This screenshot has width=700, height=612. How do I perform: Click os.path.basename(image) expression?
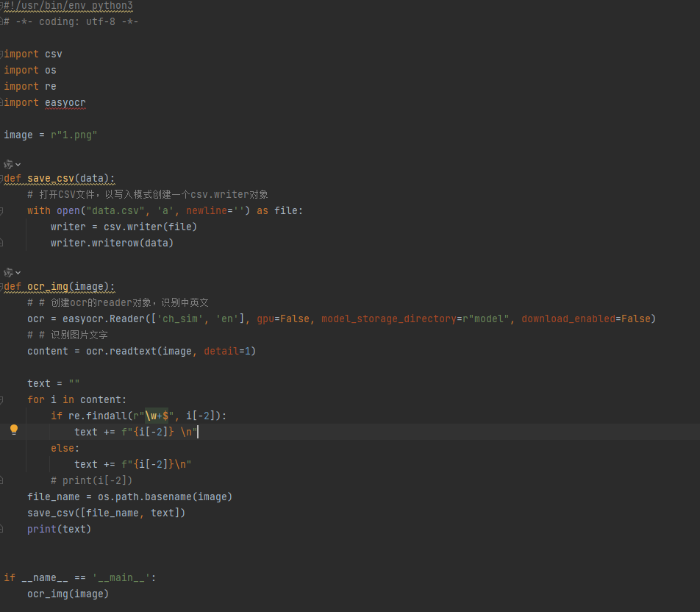[165, 497]
